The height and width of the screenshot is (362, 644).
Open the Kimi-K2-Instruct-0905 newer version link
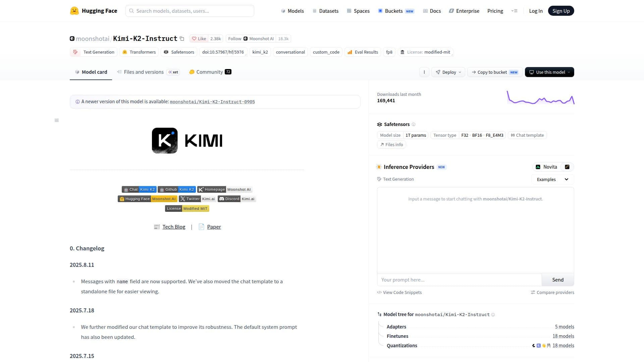click(x=212, y=102)
